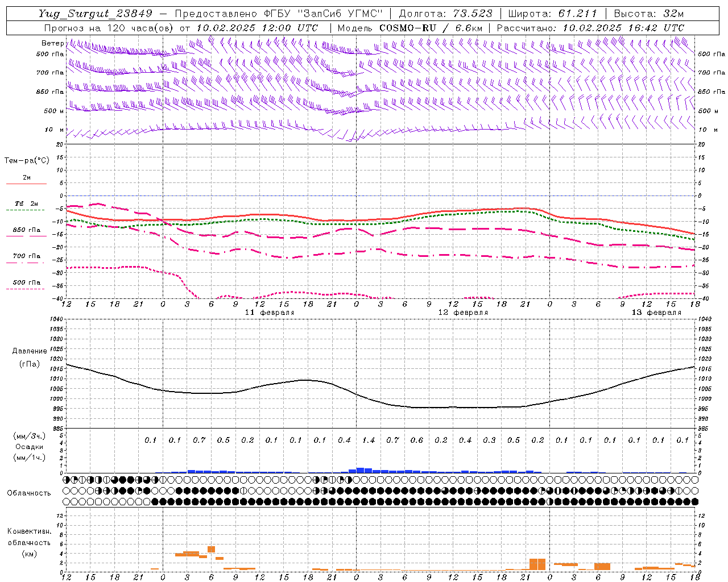
Task: Click the "Модель COSMO-RU / 6.6км" text
Action: point(410,28)
